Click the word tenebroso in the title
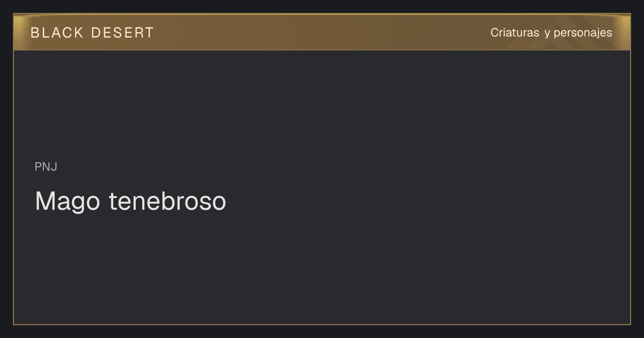The image size is (644, 338). coord(167,201)
